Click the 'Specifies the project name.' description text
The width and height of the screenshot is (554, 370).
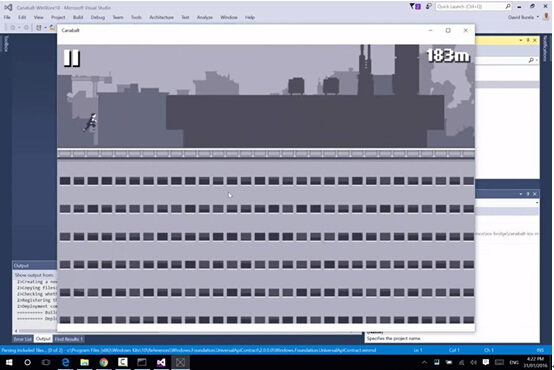(394, 338)
